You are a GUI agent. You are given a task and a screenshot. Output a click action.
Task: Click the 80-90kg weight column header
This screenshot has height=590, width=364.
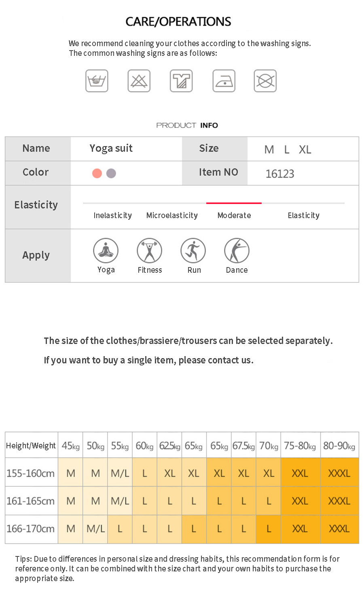339,446
